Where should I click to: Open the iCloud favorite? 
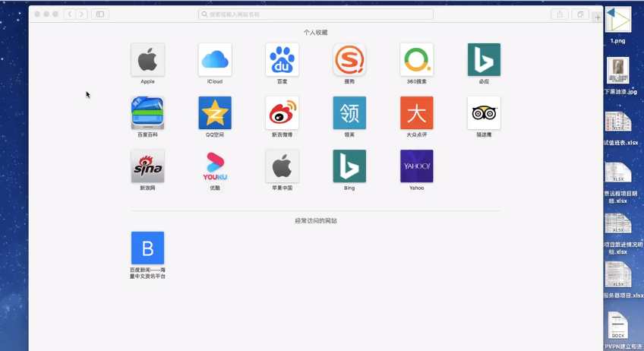click(215, 59)
